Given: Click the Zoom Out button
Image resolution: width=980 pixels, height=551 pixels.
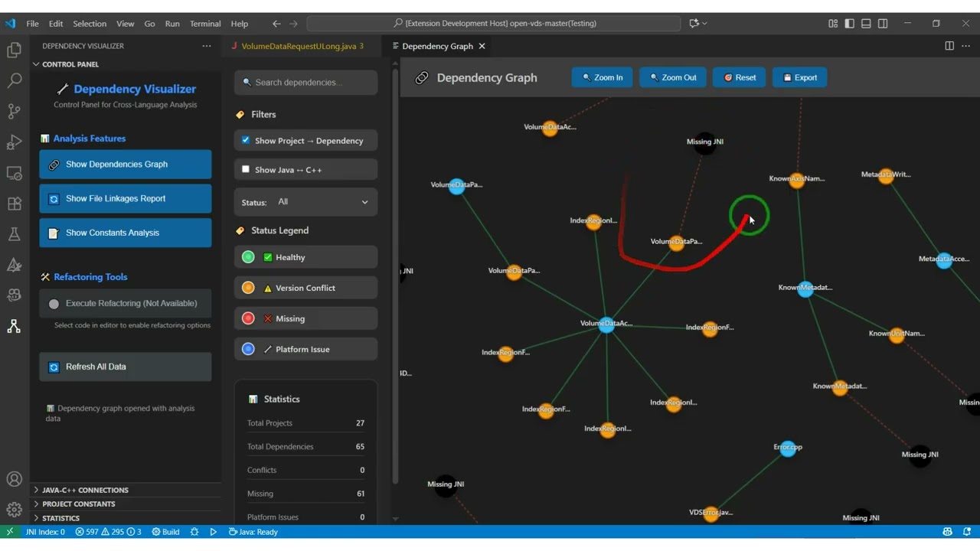Looking at the screenshot, I should point(673,77).
